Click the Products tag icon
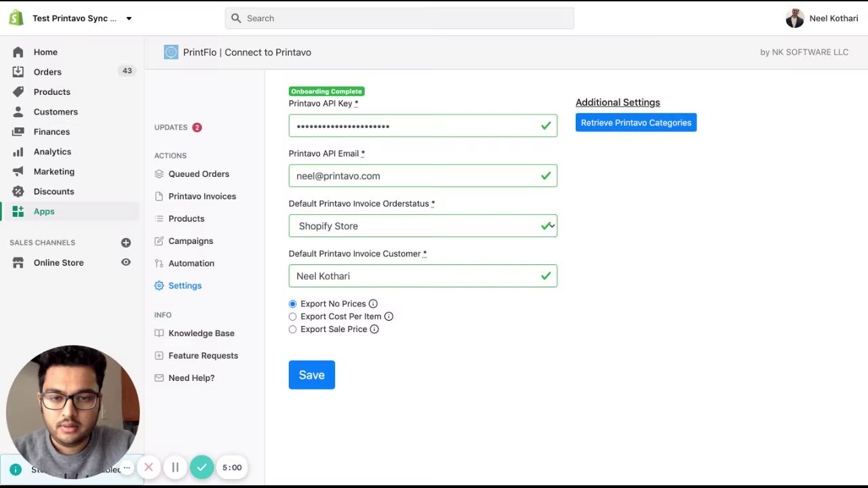This screenshot has height=488, width=868. tap(18, 91)
